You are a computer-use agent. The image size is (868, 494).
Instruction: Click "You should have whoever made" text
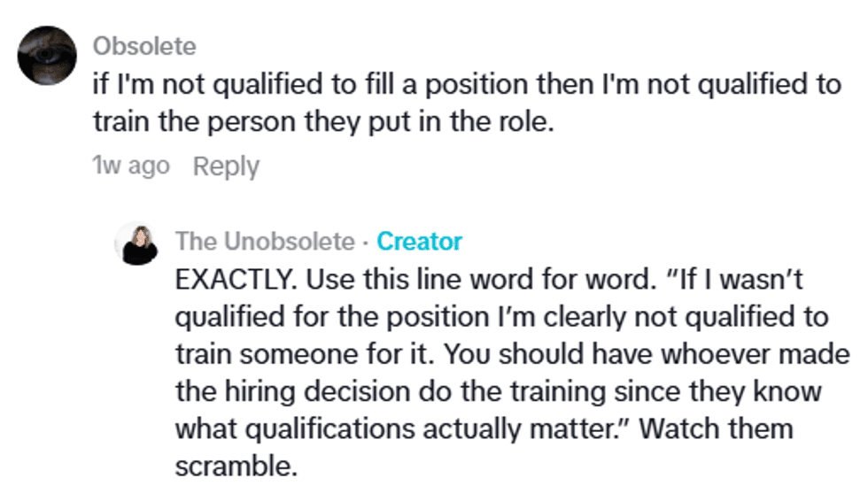coord(645,353)
